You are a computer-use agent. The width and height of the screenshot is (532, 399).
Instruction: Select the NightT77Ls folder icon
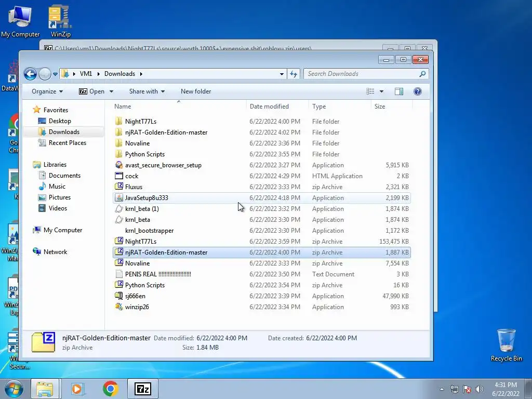(x=118, y=122)
